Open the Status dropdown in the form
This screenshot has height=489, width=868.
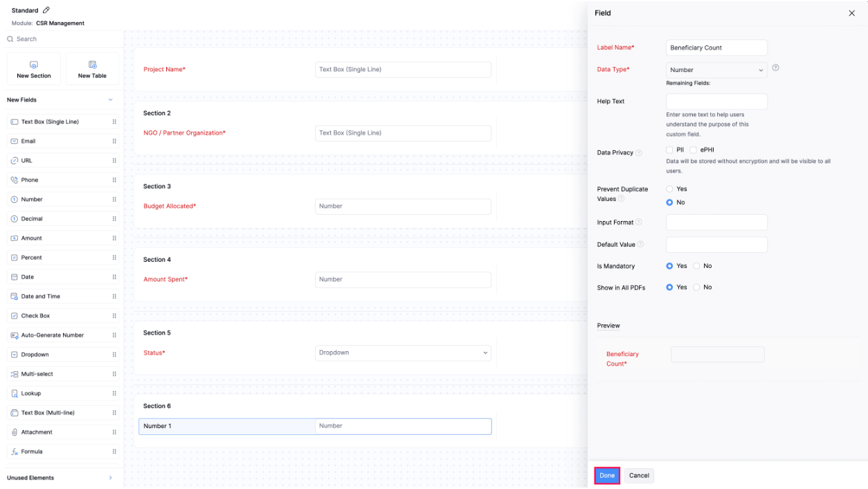pyautogui.click(x=402, y=353)
